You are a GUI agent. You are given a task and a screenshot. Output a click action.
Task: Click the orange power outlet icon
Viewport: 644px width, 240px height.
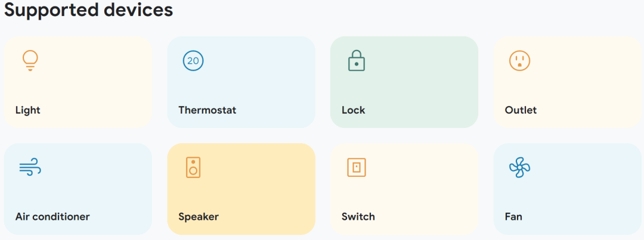pos(519,61)
